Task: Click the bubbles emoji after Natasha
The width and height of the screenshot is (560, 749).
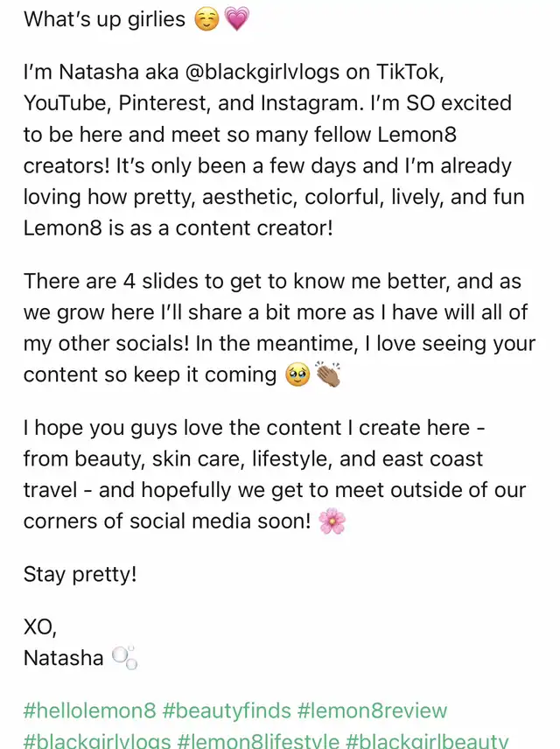Action: pyautogui.click(x=125, y=658)
